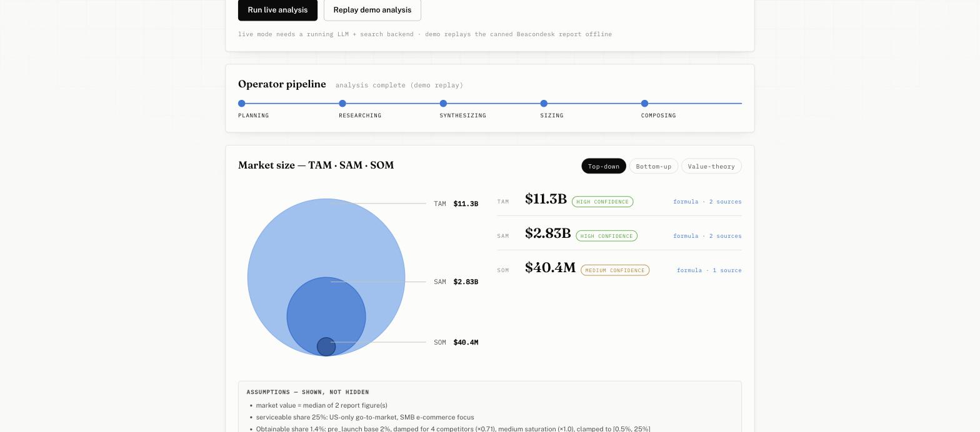Click the $11.3B TAM value in list
This screenshot has width=980, height=432.
coord(546,199)
